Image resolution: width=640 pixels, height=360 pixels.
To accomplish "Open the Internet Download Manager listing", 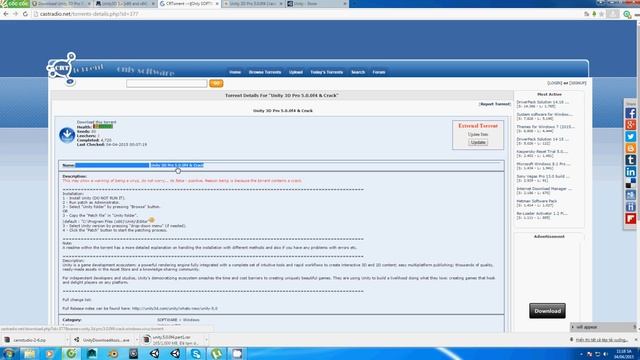I will [x=544, y=189].
